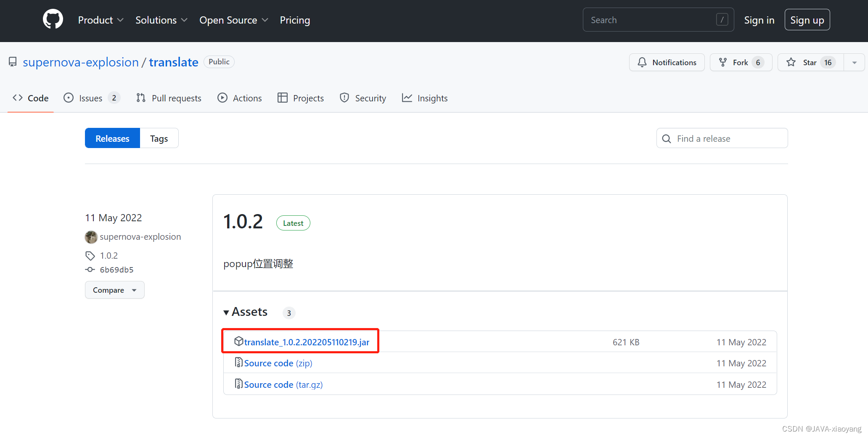Expand the Solutions menu
The image size is (868, 437).
pos(161,20)
